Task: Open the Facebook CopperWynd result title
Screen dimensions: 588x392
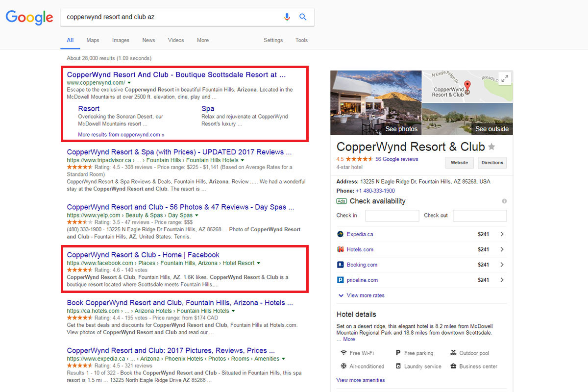Action: tap(143, 255)
